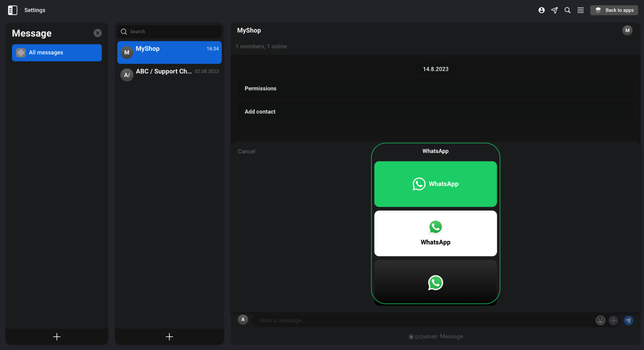Click the MyShop chat header title
The width and height of the screenshot is (644, 350).
[x=249, y=30]
